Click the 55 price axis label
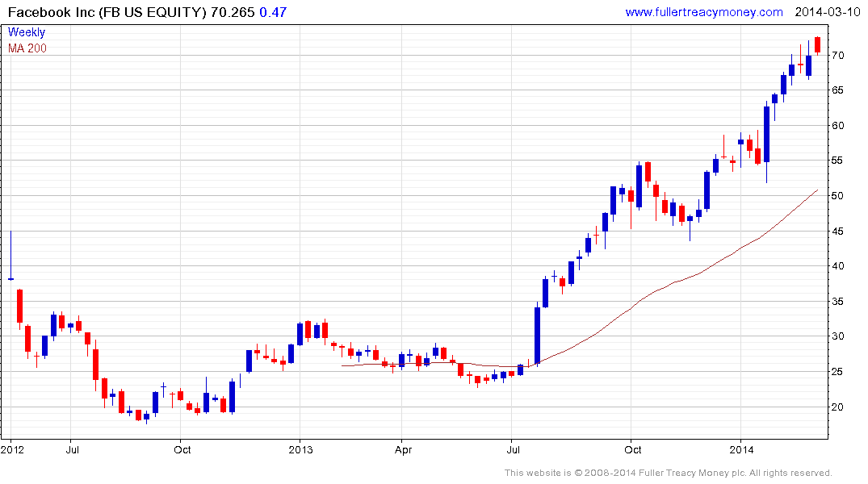The width and height of the screenshot is (868, 484). pos(837,161)
